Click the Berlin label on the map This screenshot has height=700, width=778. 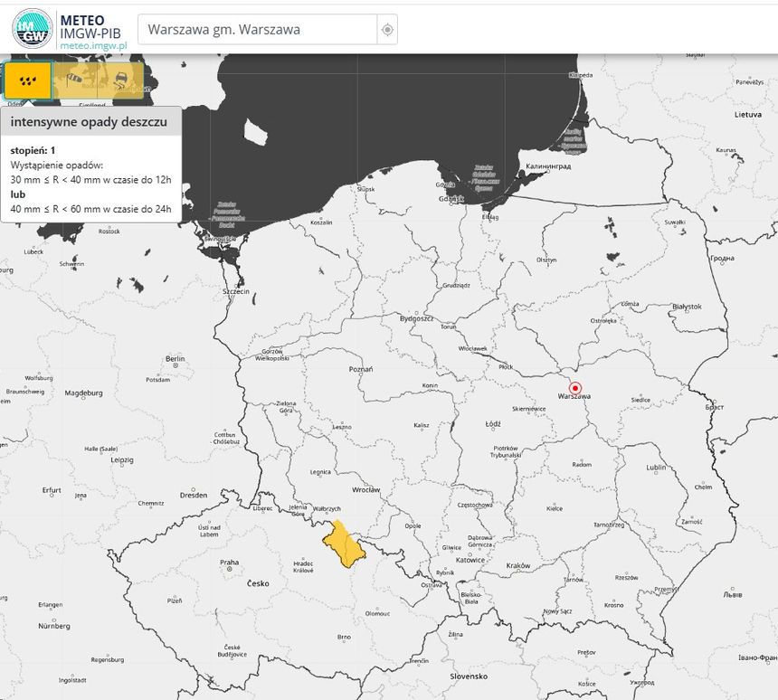click(176, 358)
